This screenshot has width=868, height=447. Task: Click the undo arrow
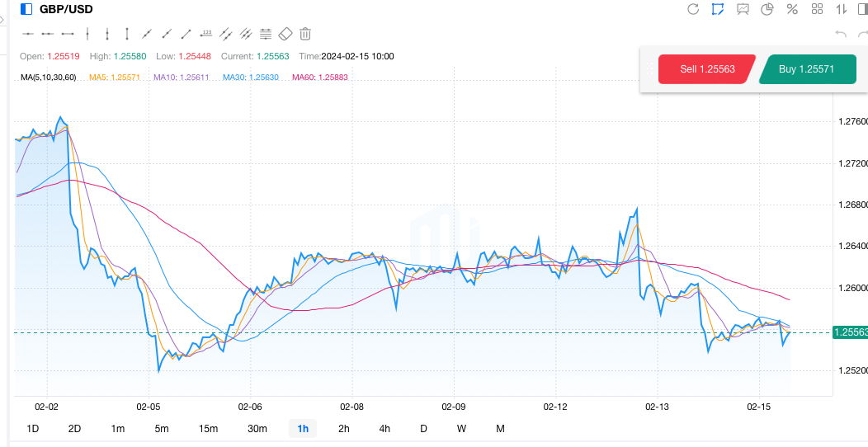coord(841,34)
